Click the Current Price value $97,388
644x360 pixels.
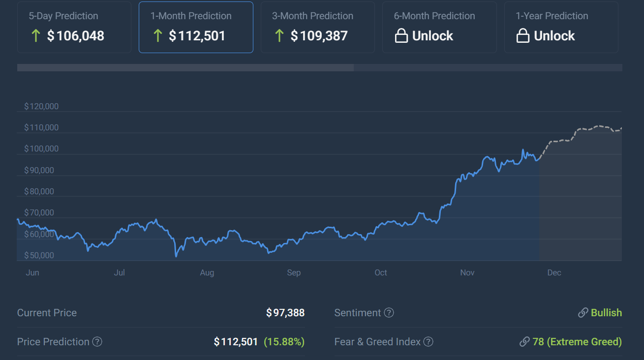pyautogui.click(x=285, y=313)
